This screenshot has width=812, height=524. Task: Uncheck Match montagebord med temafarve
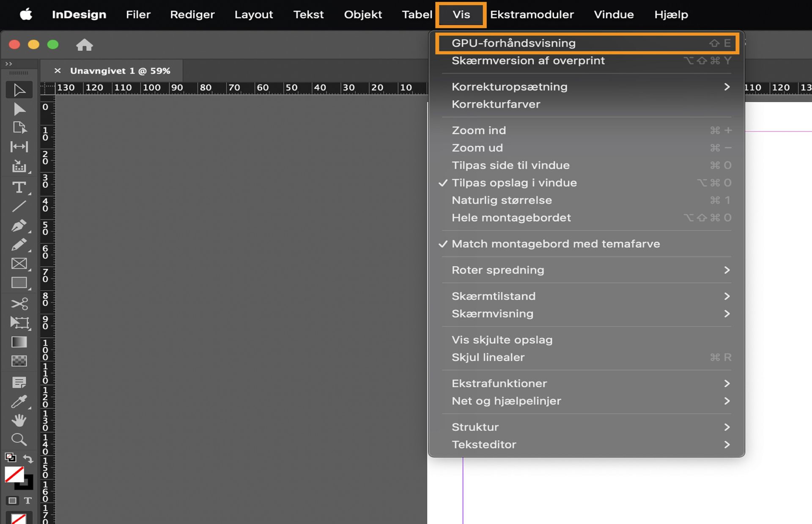tap(555, 244)
